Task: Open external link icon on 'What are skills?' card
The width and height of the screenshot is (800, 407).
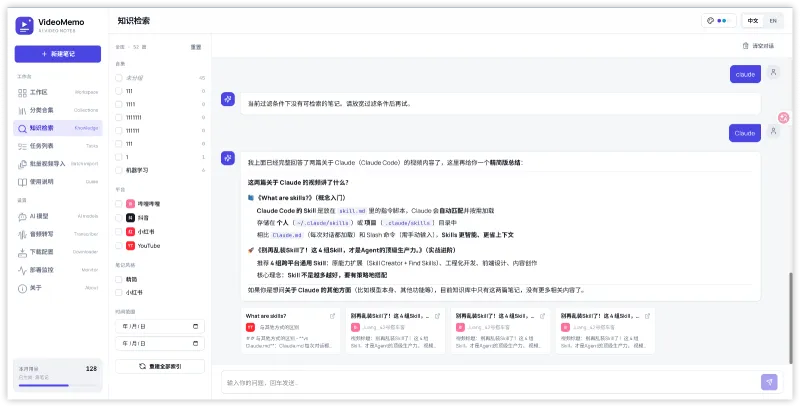Action: coord(333,316)
